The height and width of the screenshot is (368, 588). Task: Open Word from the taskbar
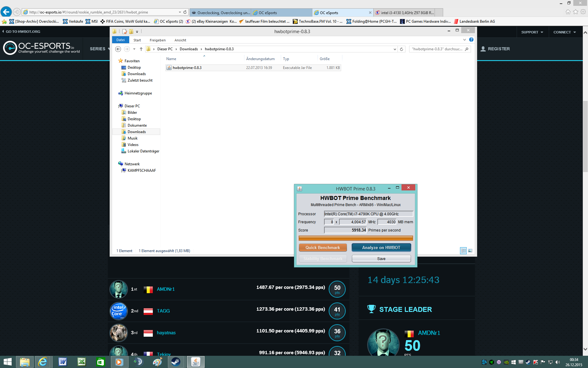[x=63, y=362]
